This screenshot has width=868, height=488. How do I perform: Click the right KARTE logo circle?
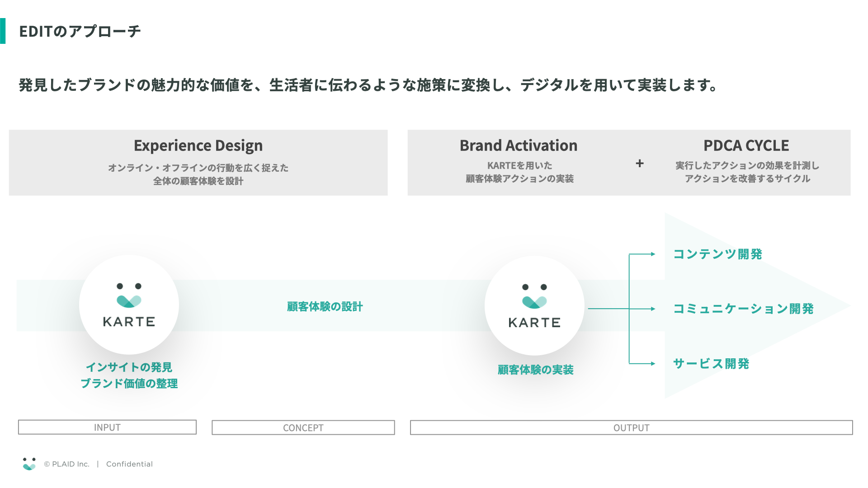[534, 306]
